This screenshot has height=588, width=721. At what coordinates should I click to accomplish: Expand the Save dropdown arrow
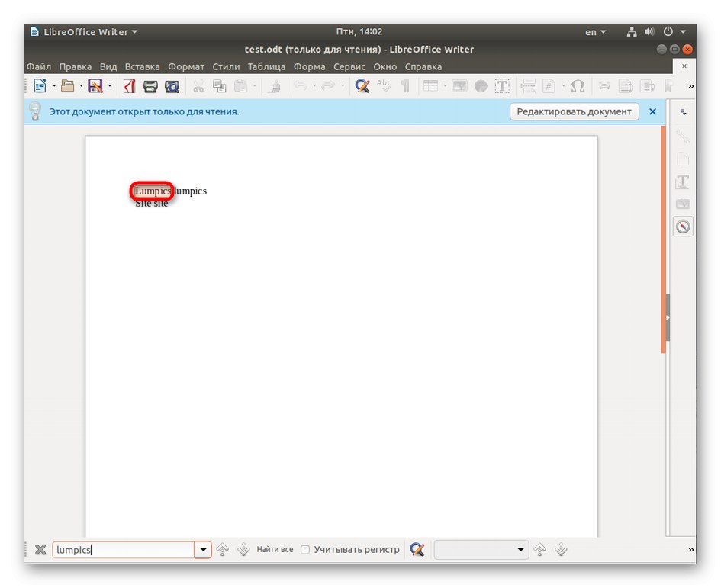[109, 86]
